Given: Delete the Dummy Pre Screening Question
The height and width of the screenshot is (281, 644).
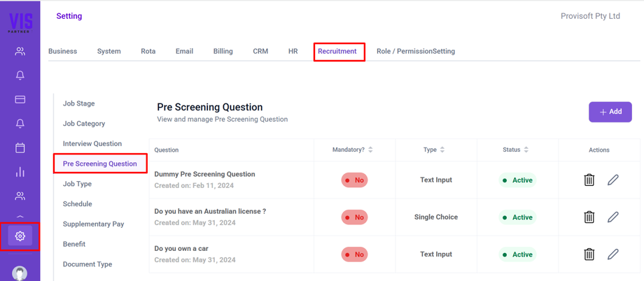Looking at the screenshot, I should (589, 180).
